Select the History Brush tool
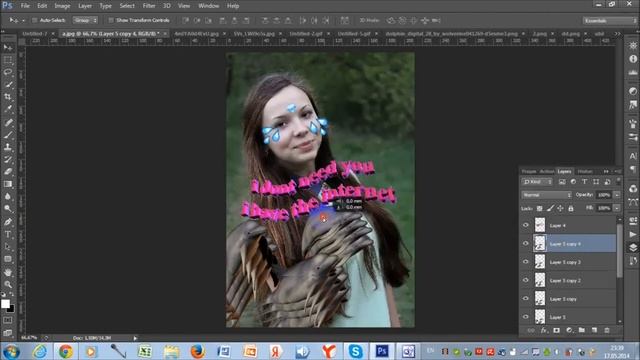640x360 pixels. [8, 159]
